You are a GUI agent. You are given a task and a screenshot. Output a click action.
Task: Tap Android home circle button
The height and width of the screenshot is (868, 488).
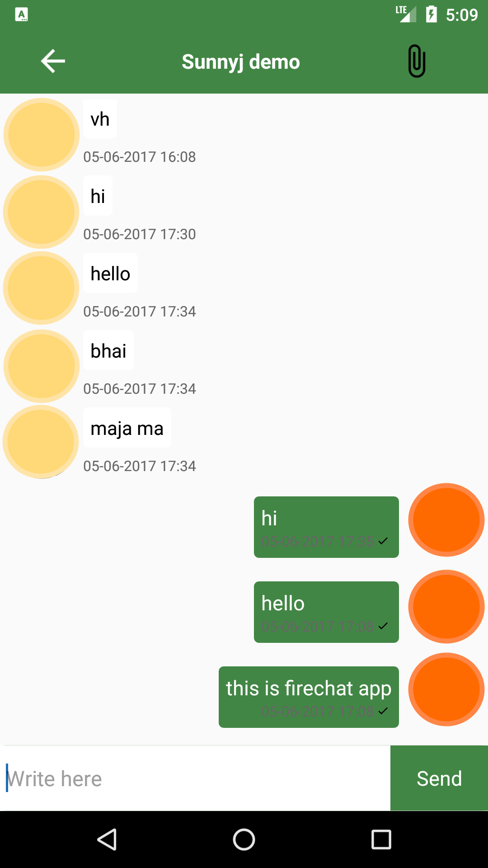click(x=244, y=840)
